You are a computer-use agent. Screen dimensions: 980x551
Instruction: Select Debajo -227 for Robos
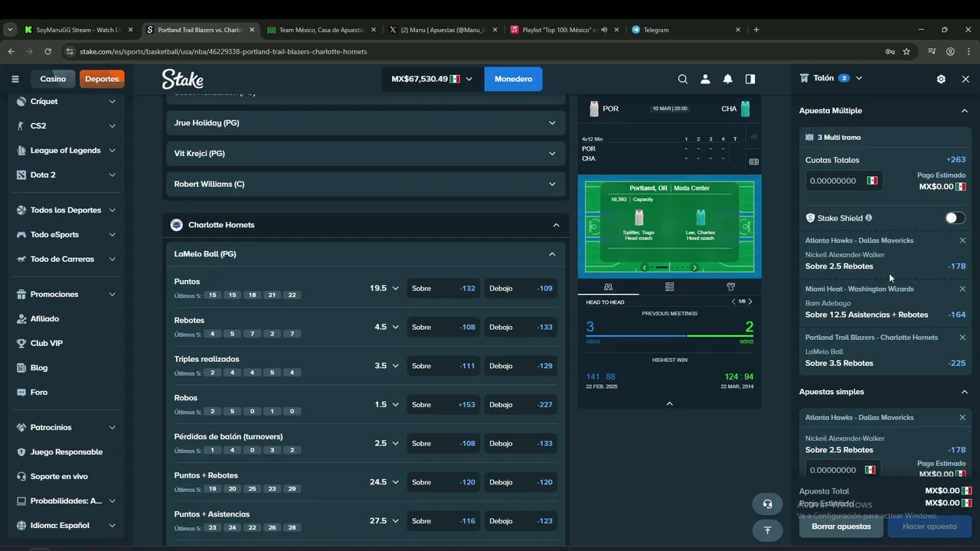click(521, 405)
